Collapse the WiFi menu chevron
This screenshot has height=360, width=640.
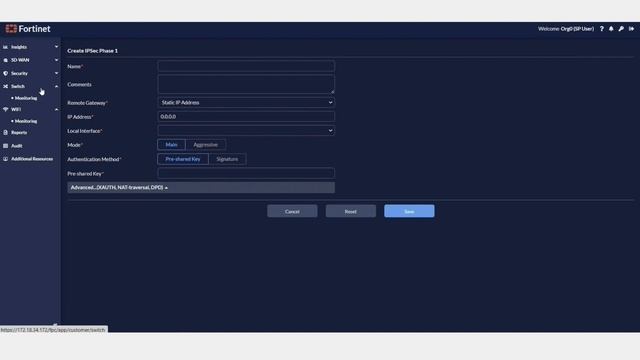coord(56,109)
